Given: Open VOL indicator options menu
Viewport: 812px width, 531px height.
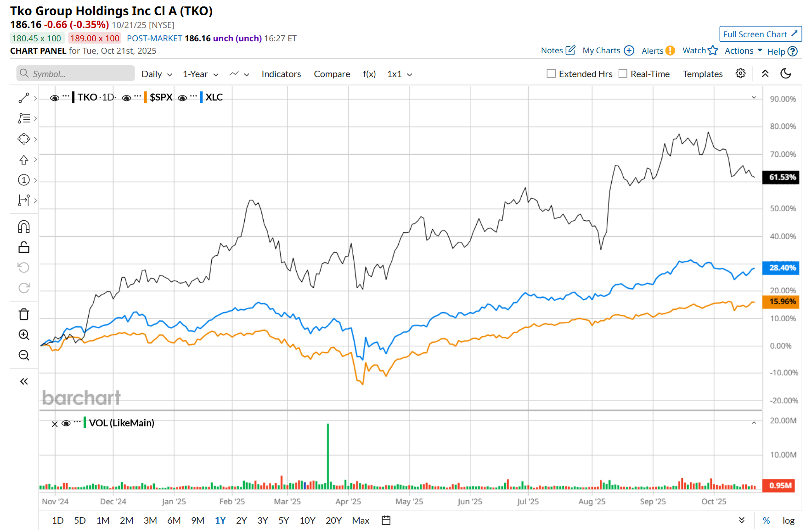Looking at the screenshot, I should (x=77, y=421).
